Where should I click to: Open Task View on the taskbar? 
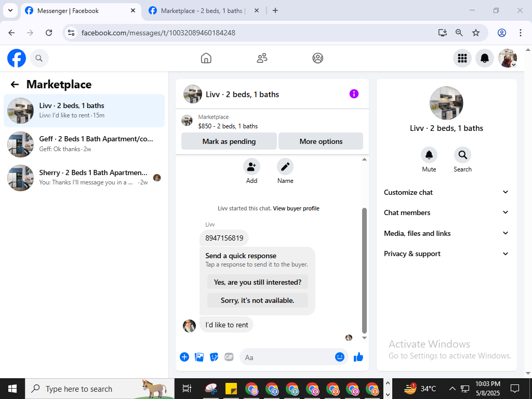pos(187,389)
